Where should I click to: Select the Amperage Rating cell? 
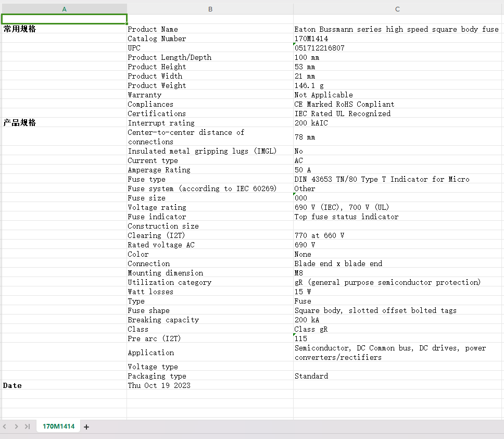210,170
